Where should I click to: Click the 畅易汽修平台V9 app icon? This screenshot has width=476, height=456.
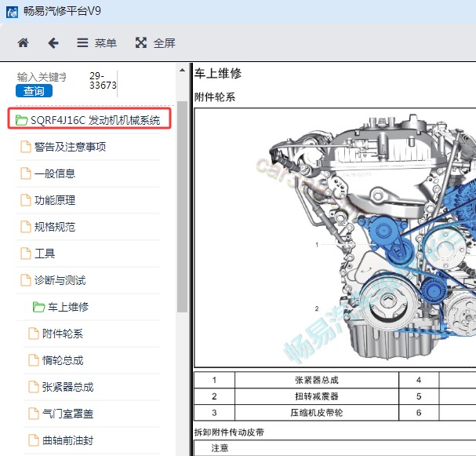click(12, 12)
